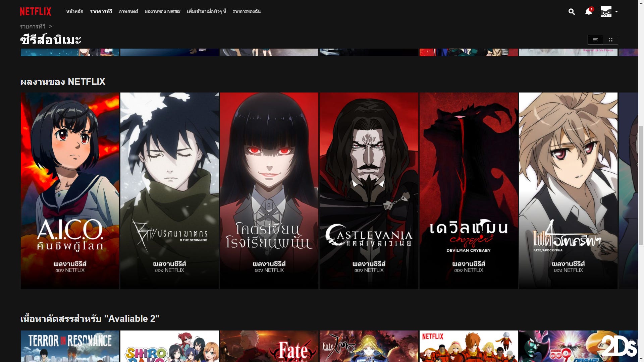Open the A.I.C.O. poster
This screenshot has width=644, height=362.
(x=70, y=191)
